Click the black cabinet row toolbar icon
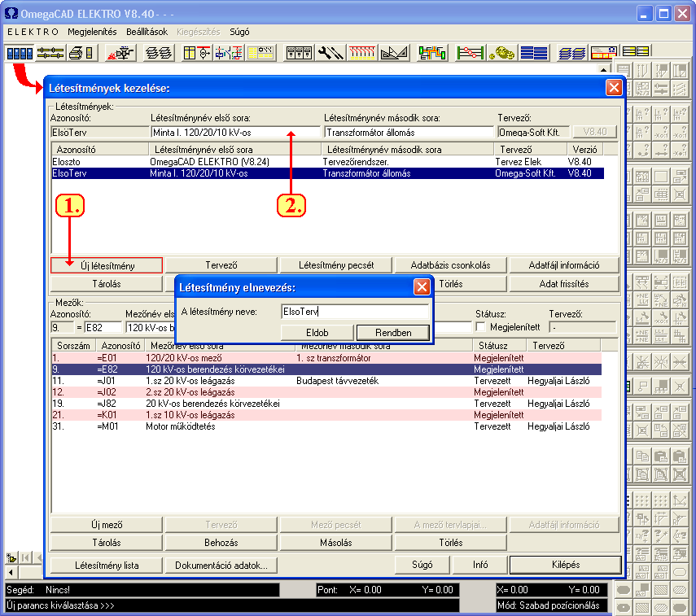 pos(300,53)
